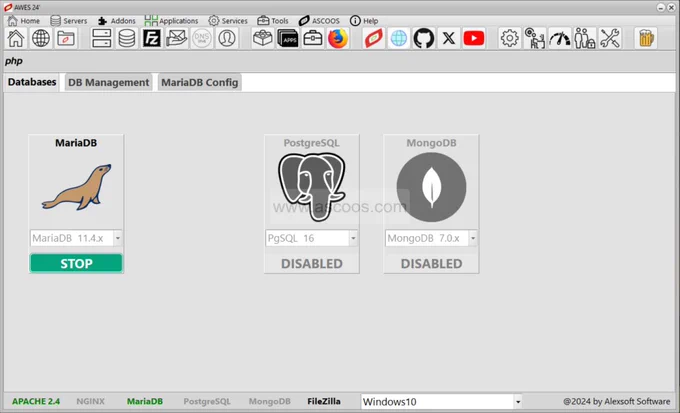This screenshot has width=680, height=413.
Task: Click the Home house toolbar icon
Action: [x=16, y=38]
